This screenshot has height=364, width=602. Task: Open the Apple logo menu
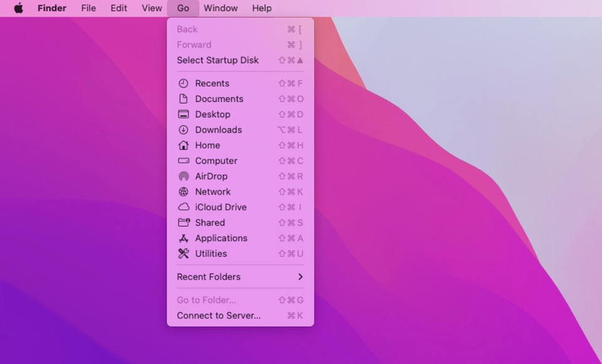pos(18,8)
